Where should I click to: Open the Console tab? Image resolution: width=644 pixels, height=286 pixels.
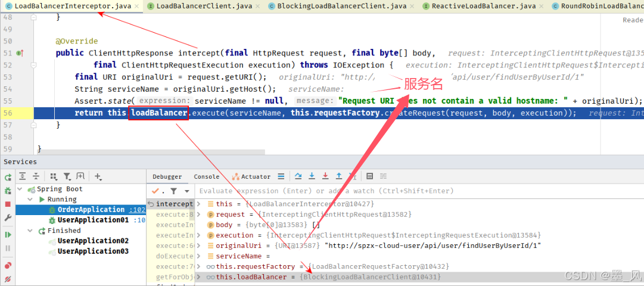click(x=206, y=177)
